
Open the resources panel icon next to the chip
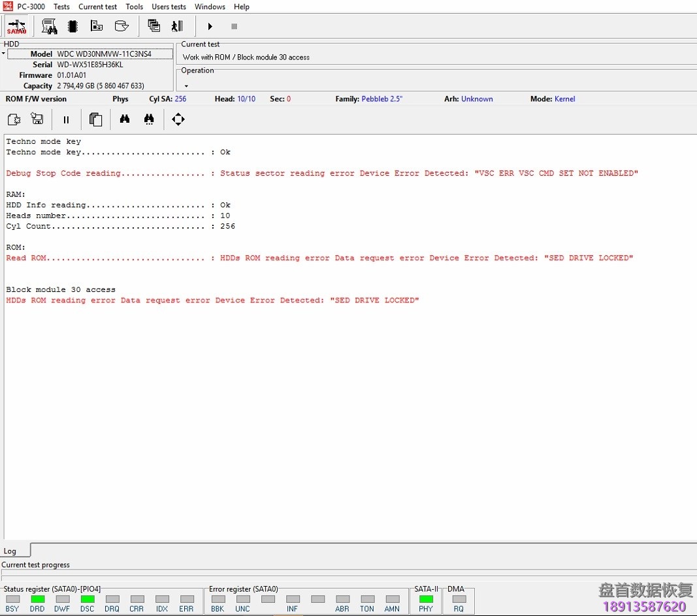tap(97, 26)
